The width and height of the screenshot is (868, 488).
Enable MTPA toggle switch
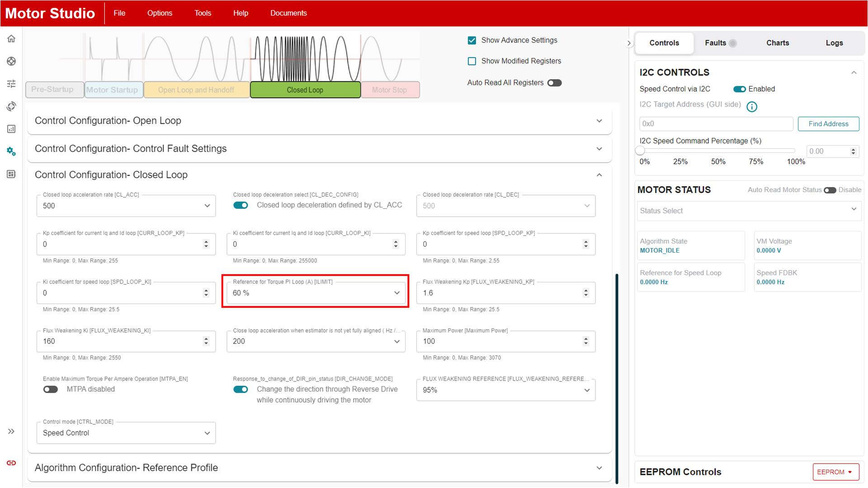(51, 389)
